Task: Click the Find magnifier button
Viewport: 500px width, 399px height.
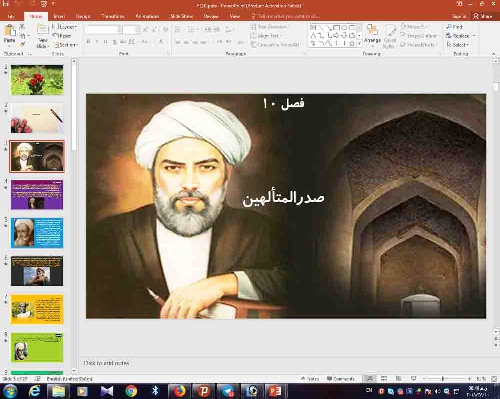Action: click(x=455, y=27)
